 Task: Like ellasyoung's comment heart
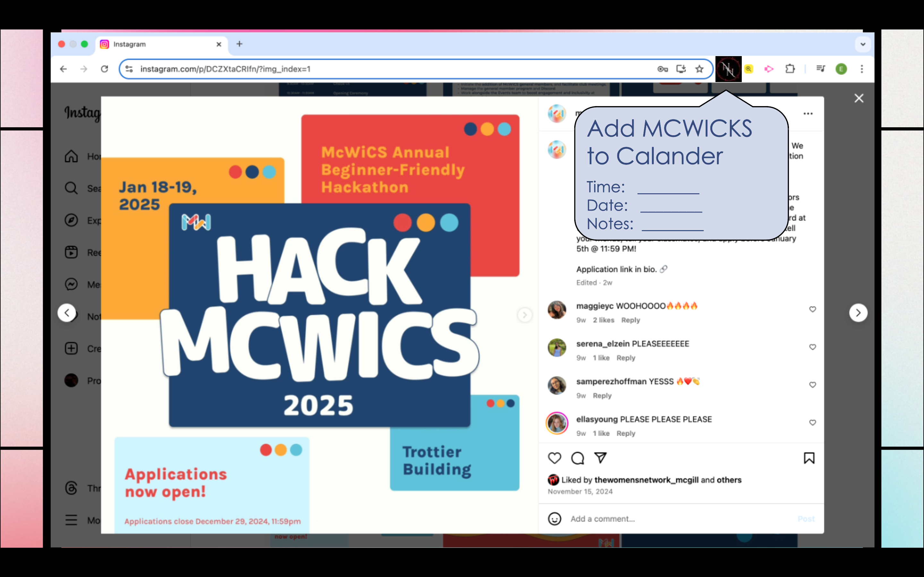pyautogui.click(x=812, y=422)
